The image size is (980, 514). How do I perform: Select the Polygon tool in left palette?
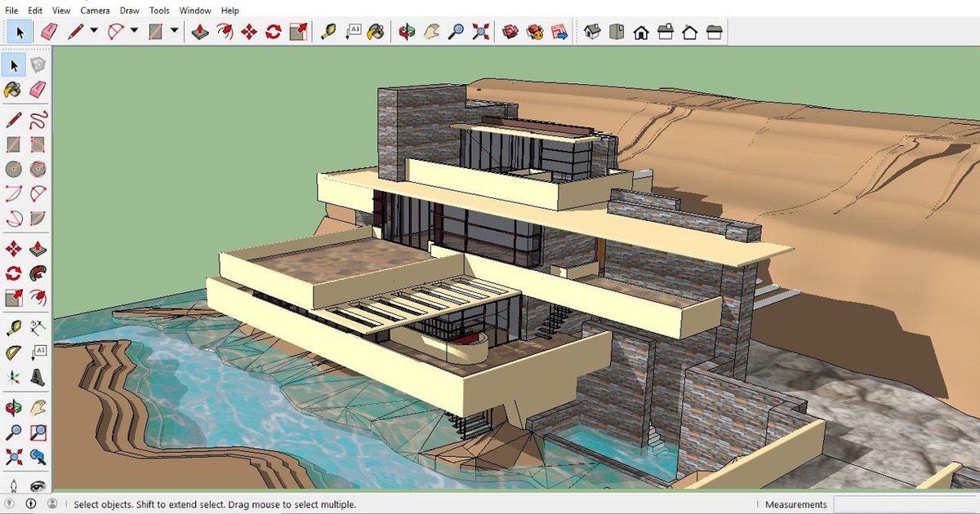click(x=38, y=170)
